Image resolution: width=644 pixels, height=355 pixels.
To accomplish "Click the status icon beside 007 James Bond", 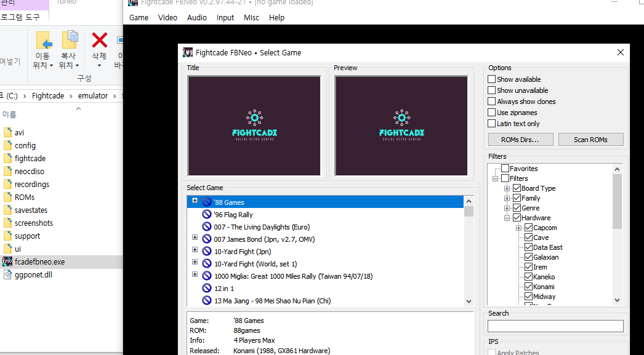I will point(207,239).
